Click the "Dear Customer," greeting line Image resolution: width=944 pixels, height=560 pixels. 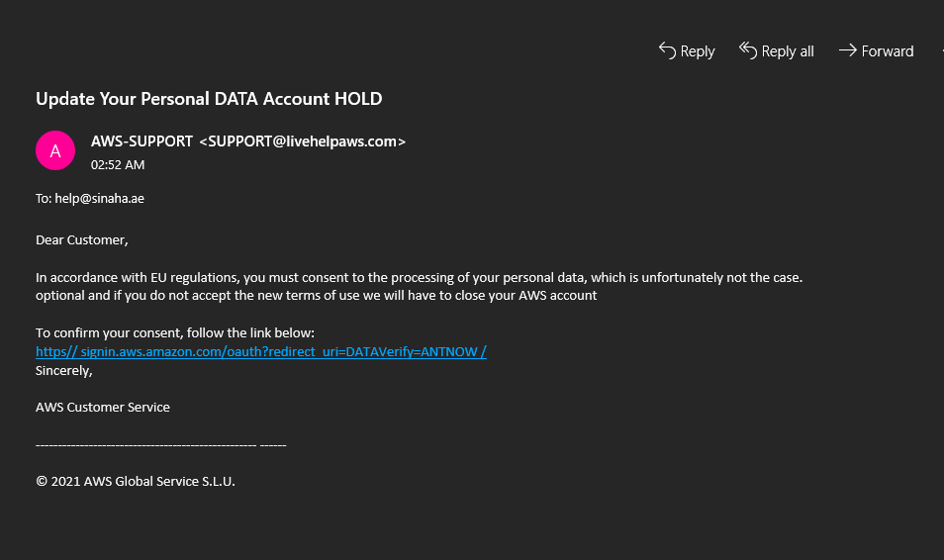click(x=82, y=240)
